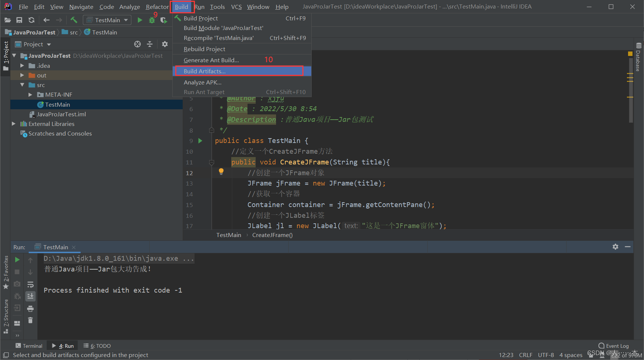The width and height of the screenshot is (644, 360).
Task: Clear console with trash icon
Action: point(30,320)
